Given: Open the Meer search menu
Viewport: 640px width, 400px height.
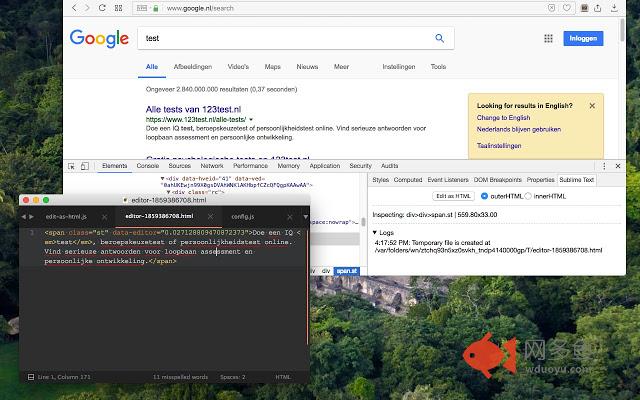Looking at the screenshot, I should [x=341, y=67].
